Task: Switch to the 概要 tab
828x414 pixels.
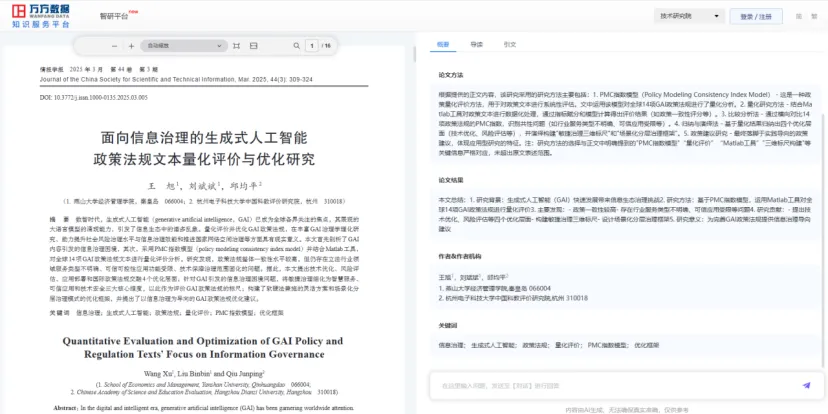Action: (444, 45)
